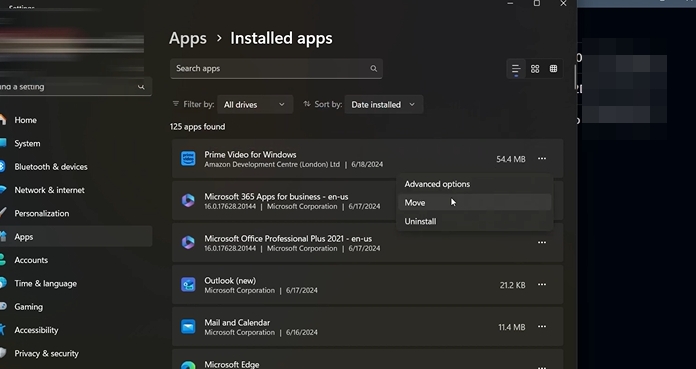The width and height of the screenshot is (696, 369).
Task: Click the Microsoft Edge app name
Action: pyautogui.click(x=232, y=365)
